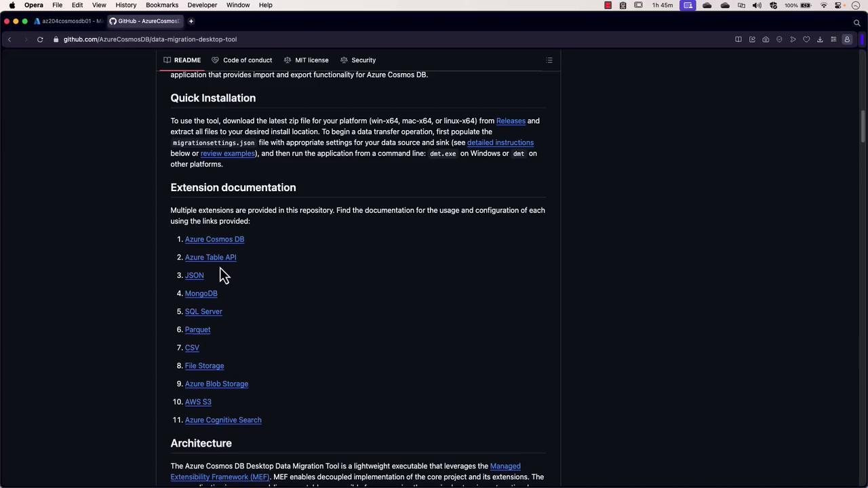
Task: Select the README tab
Action: (x=182, y=60)
